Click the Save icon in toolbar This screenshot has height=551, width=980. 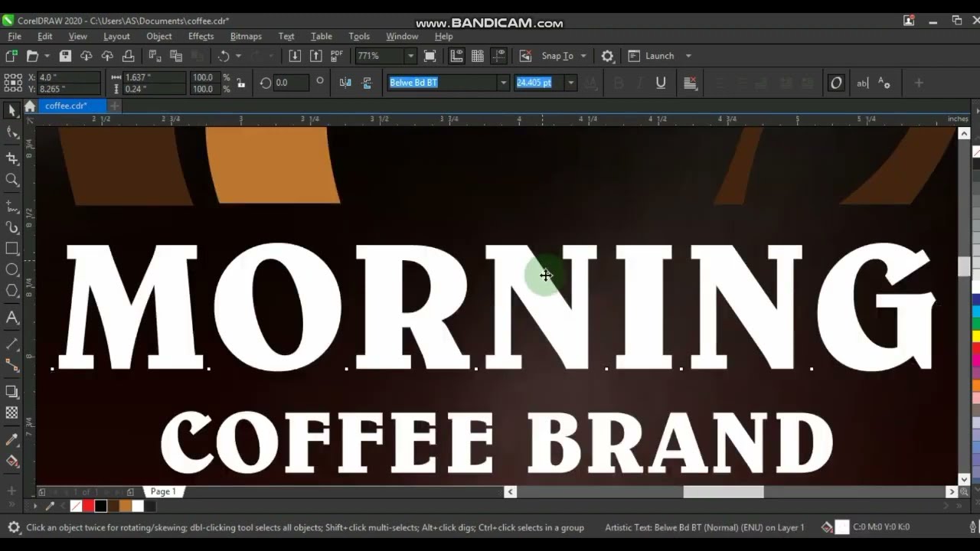[x=65, y=56]
